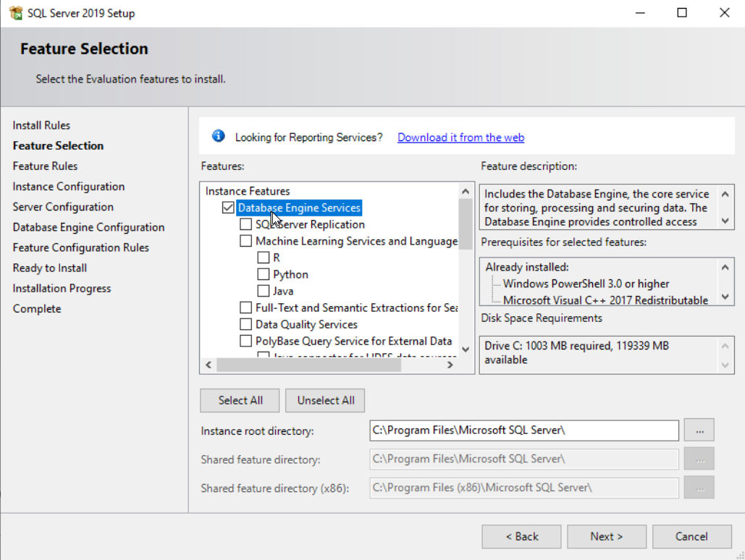Uncheck Database Engine Services checkbox
This screenshot has height=560, width=745.
229,208
